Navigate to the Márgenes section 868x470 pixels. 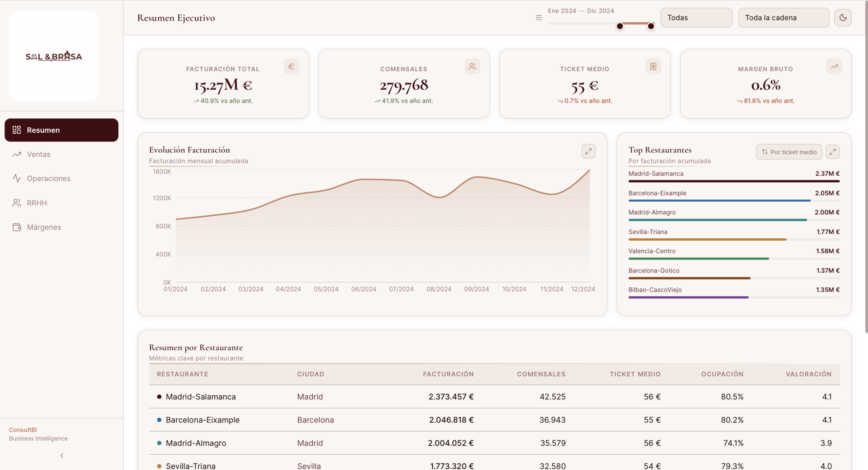point(44,227)
